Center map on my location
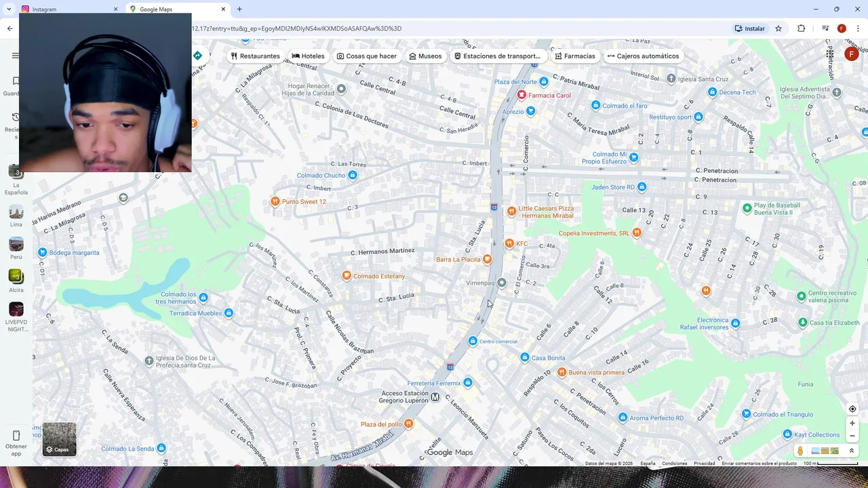 [x=852, y=409]
